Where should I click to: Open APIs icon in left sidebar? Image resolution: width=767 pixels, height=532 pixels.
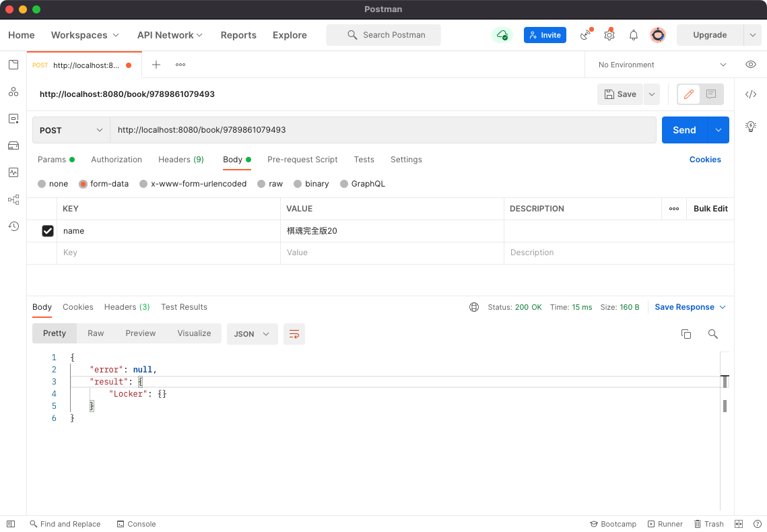point(13,92)
